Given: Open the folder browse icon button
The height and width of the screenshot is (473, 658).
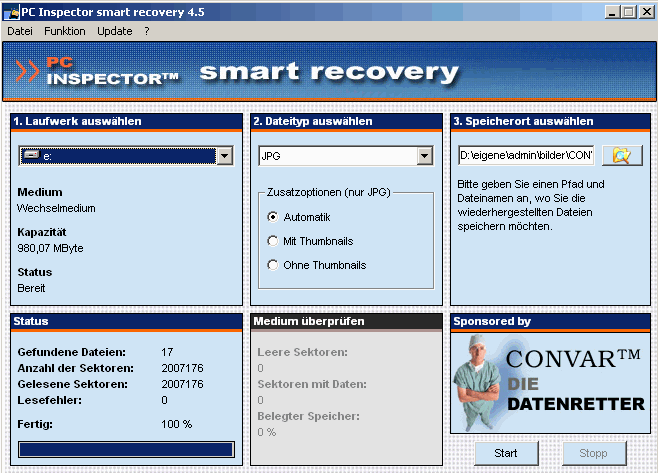Looking at the screenshot, I should click(x=622, y=156).
